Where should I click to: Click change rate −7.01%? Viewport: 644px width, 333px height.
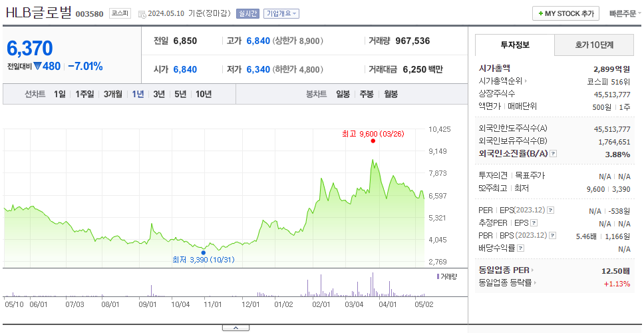pos(85,66)
